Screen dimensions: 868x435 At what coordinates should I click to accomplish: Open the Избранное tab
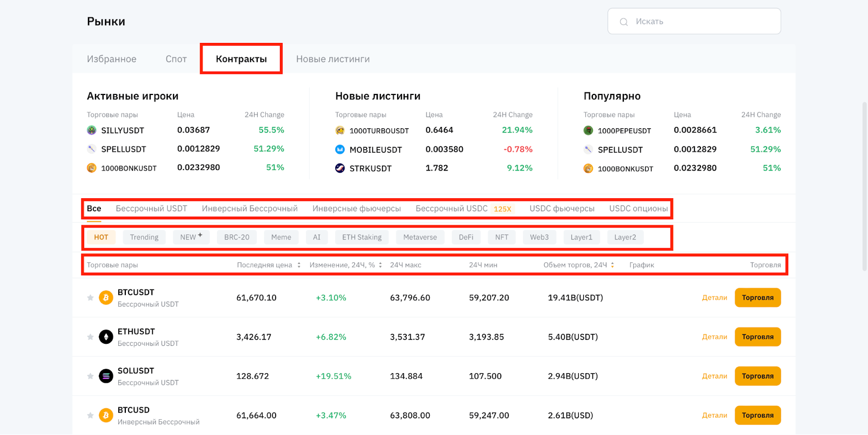112,59
